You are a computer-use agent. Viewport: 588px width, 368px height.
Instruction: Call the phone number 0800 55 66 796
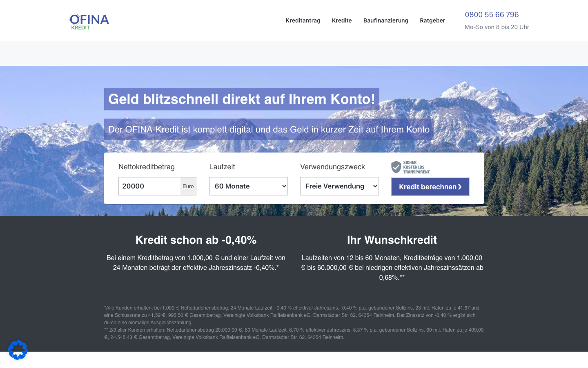pyautogui.click(x=492, y=15)
